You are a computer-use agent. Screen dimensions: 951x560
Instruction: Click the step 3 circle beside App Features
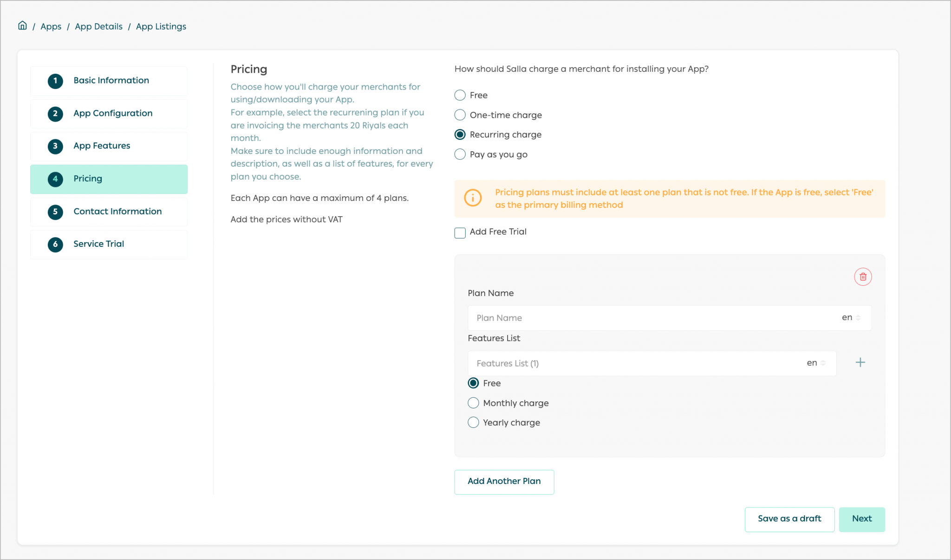55,146
